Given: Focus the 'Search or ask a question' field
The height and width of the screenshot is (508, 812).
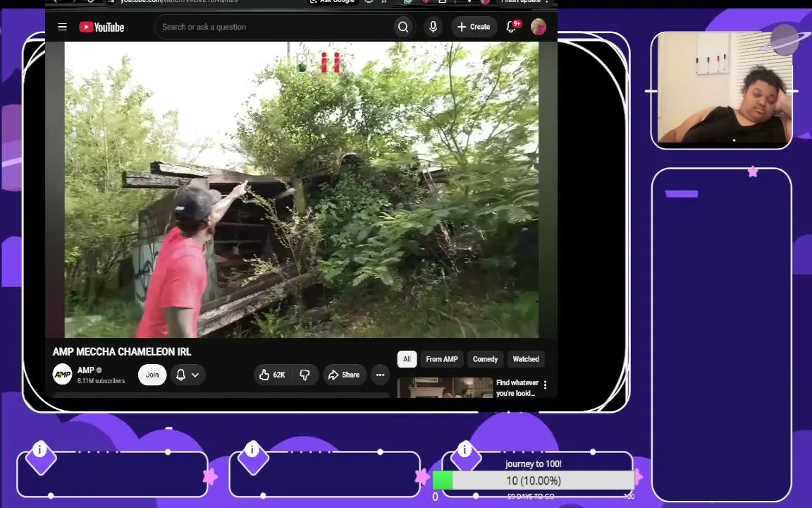Looking at the screenshot, I should (x=274, y=27).
